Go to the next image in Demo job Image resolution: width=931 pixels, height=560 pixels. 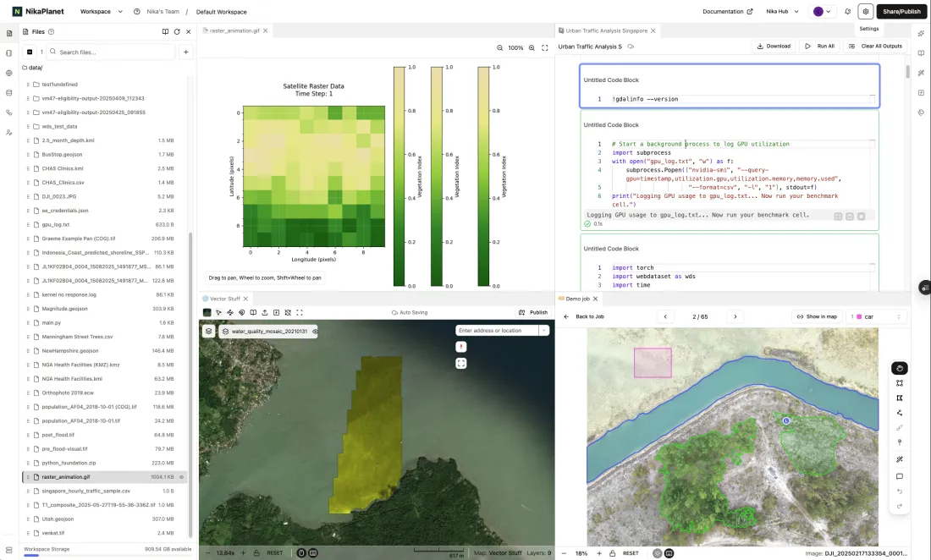click(735, 316)
